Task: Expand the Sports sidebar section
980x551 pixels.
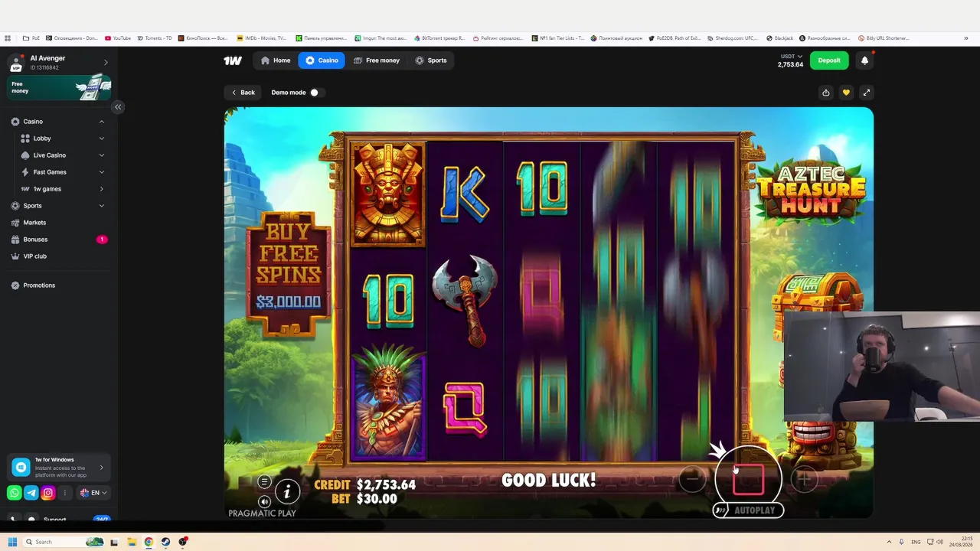Action: [x=101, y=206]
